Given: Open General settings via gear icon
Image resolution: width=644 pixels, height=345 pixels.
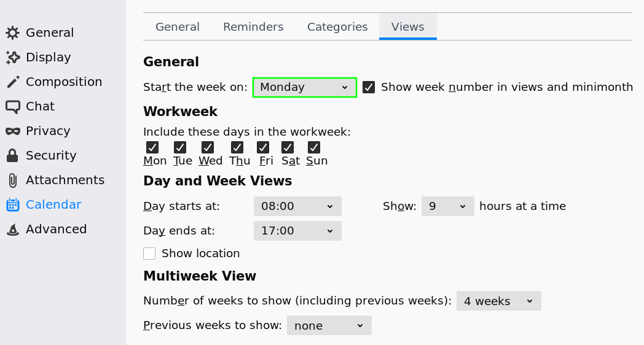Looking at the screenshot, I should (13, 33).
